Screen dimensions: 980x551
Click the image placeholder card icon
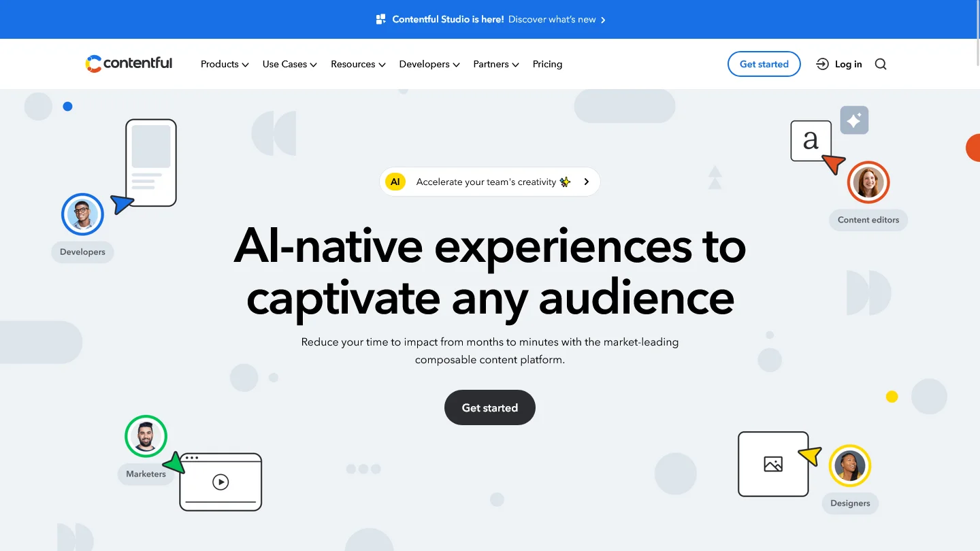[x=773, y=464]
